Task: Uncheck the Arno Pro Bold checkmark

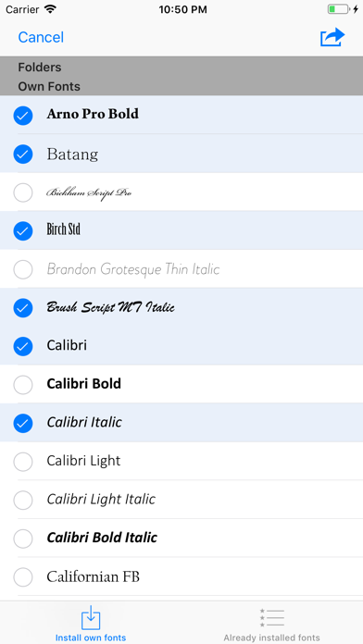Action: coord(23,116)
